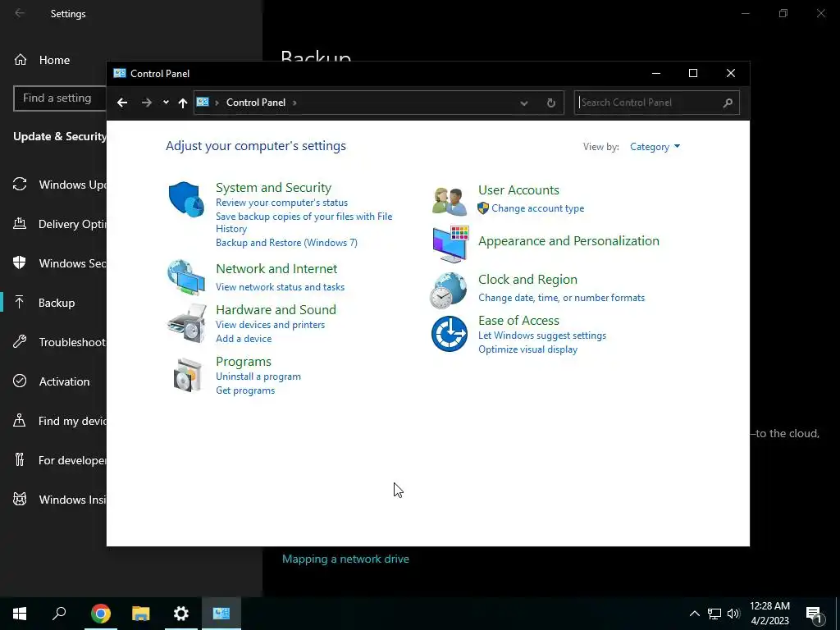Go back in Control Panel navigation

click(122, 103)
